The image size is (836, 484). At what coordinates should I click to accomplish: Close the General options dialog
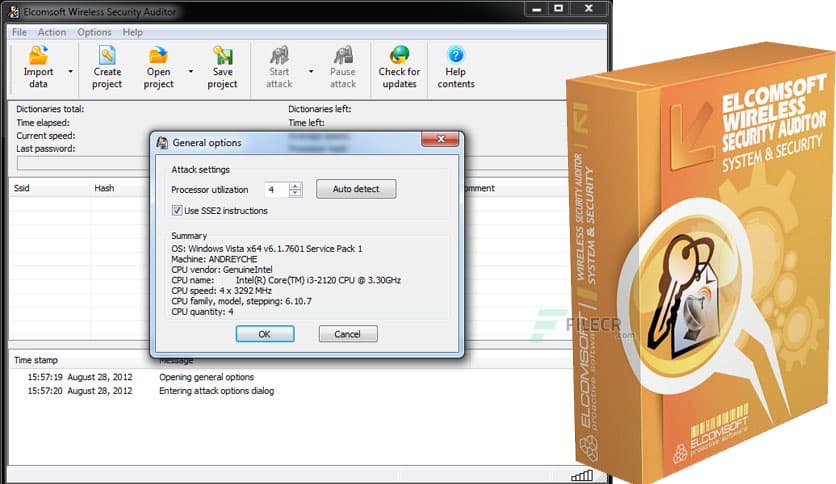(x=440, y=139)
